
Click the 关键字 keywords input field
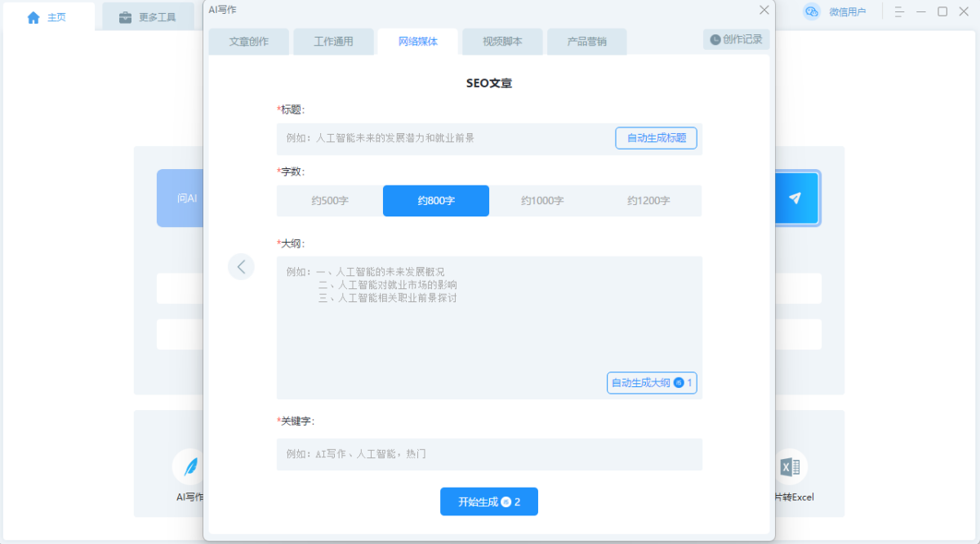[488, 454]
